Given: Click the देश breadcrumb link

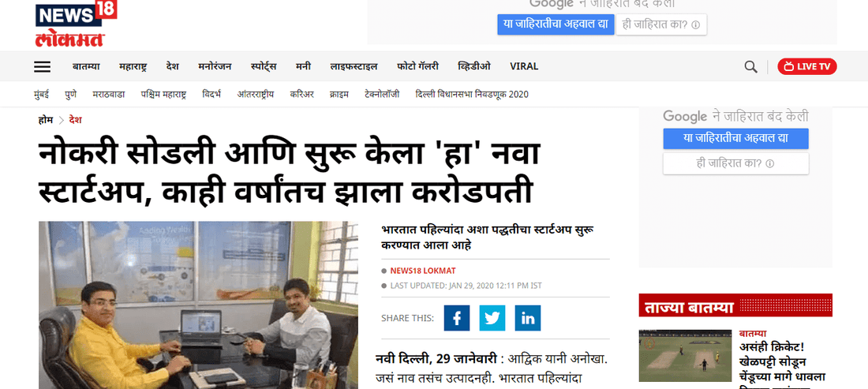Looking at the screenshot, I should 75,120.
